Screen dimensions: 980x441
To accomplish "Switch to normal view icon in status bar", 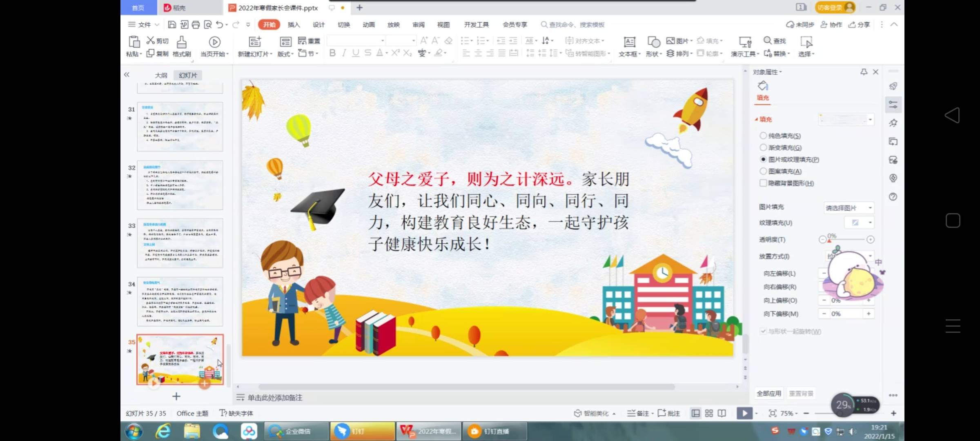I will click(695, 413).
